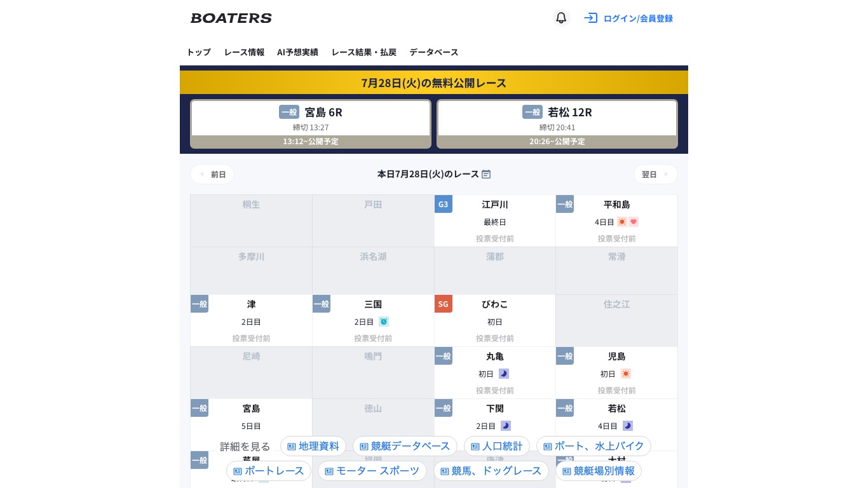
Task: Open free race card 宮島 6R
Action: click(x=311, y=124)
